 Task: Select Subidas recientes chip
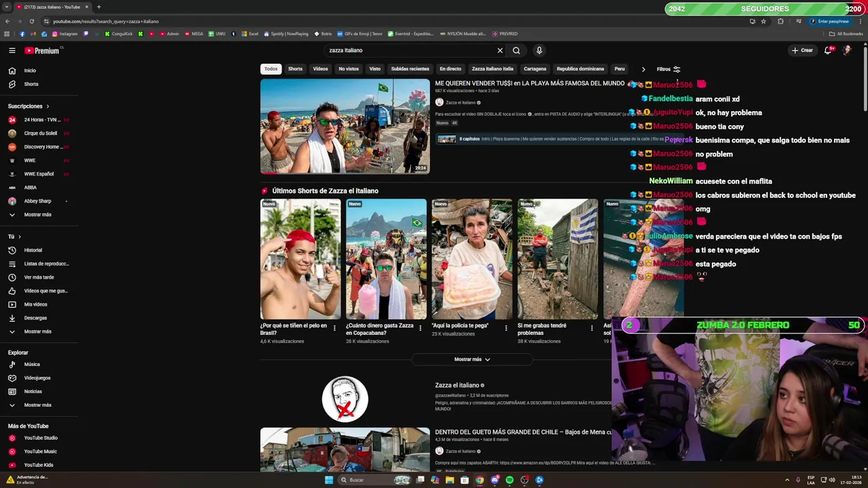click(x=410, y=69)
